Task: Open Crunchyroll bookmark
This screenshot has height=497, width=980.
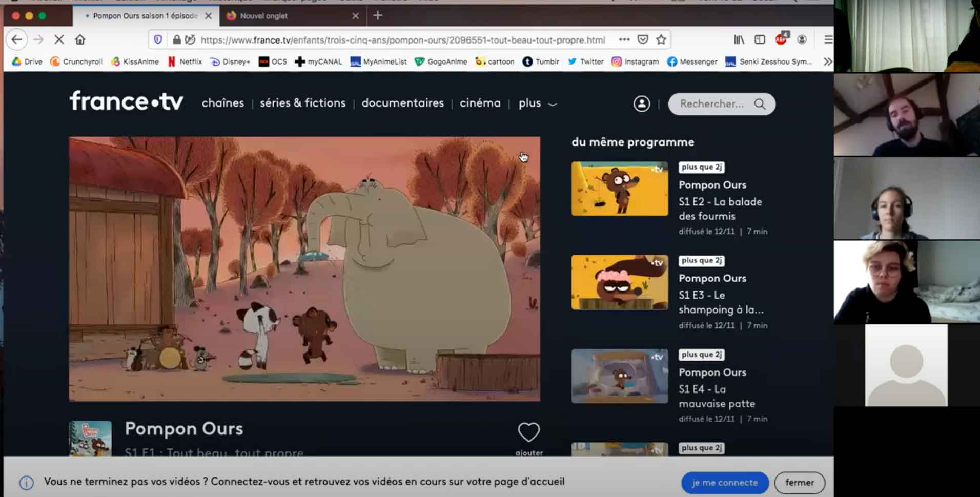Action: click(x=76, y=61)
